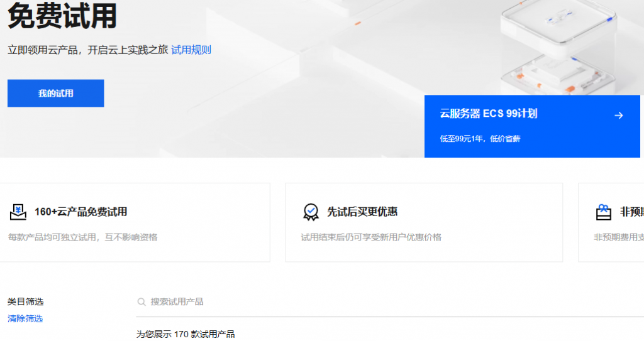The height and width of the screenshot is (341, 644).
Task: Click 每款产品均可独立试用 description text
Action: tap(82, 237)
